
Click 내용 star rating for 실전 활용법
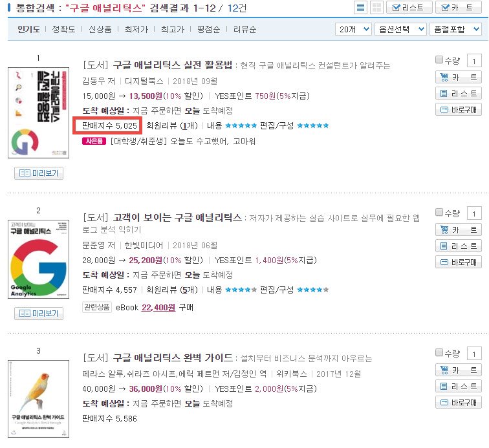(241, 125)
